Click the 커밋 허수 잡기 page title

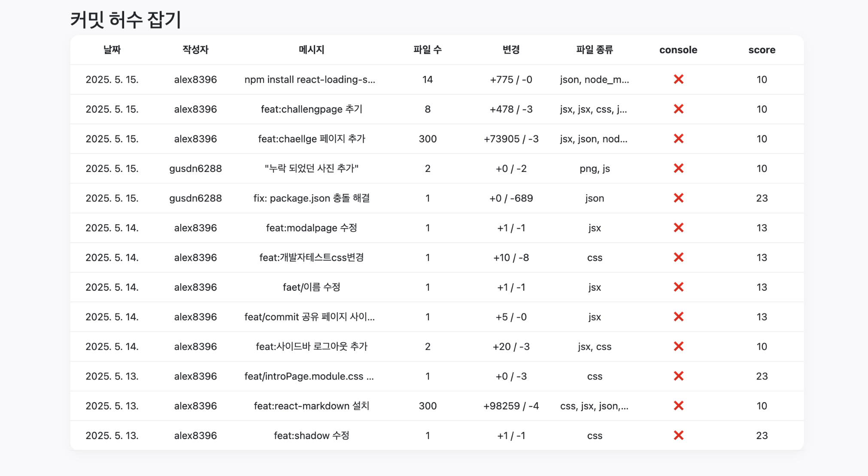click(x=126, y=20)
